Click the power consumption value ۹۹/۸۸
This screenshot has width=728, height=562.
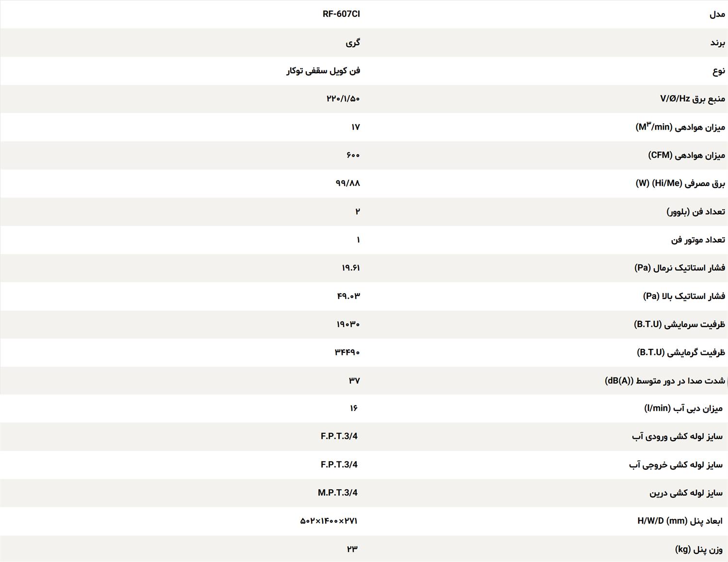[x=347, y=183]
